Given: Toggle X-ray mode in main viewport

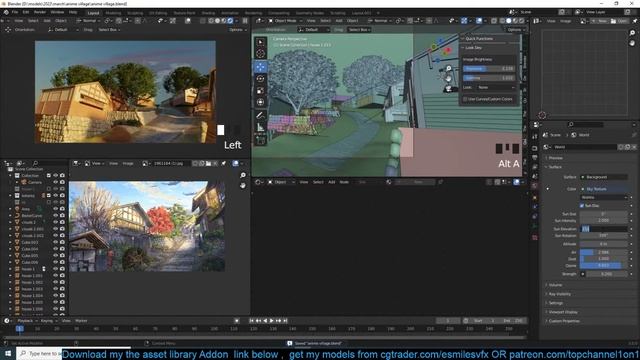Looking at the screenshot, I should pos(494,20).
